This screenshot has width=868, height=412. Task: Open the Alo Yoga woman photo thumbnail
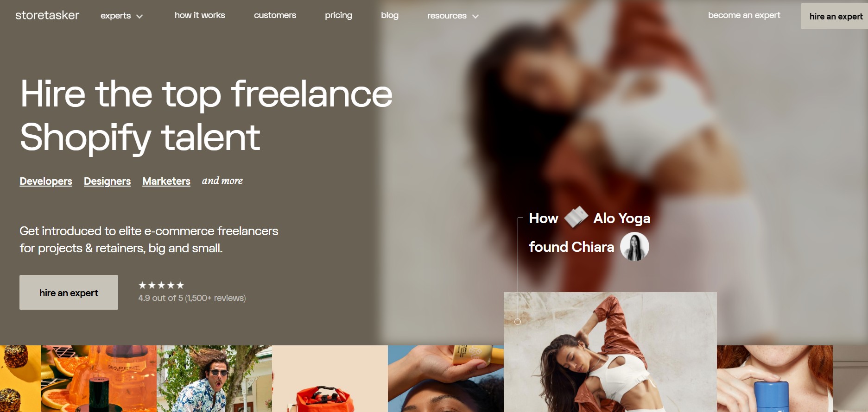point(610,352)
